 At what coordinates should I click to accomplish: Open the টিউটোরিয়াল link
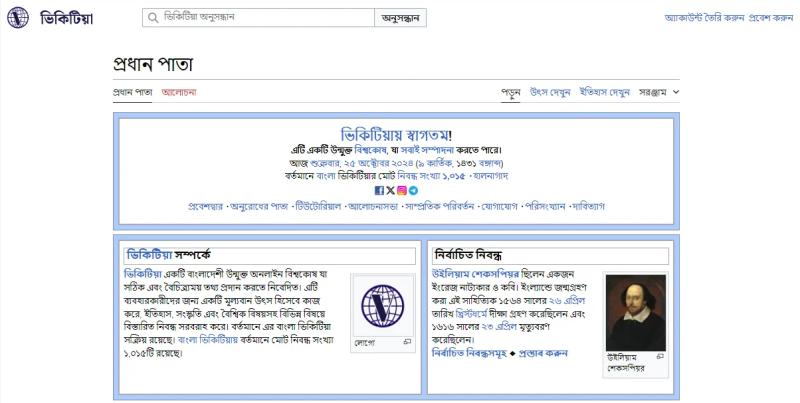click(x=318, y=207)
